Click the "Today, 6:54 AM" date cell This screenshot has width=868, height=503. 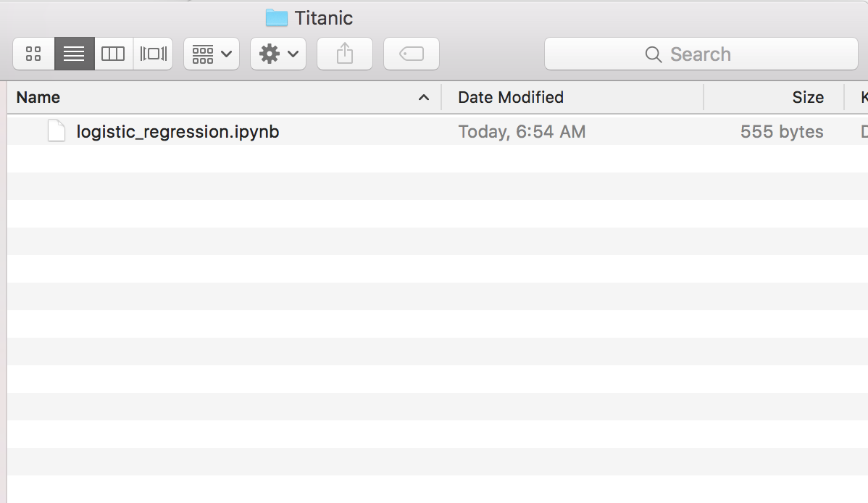point(522,131)
